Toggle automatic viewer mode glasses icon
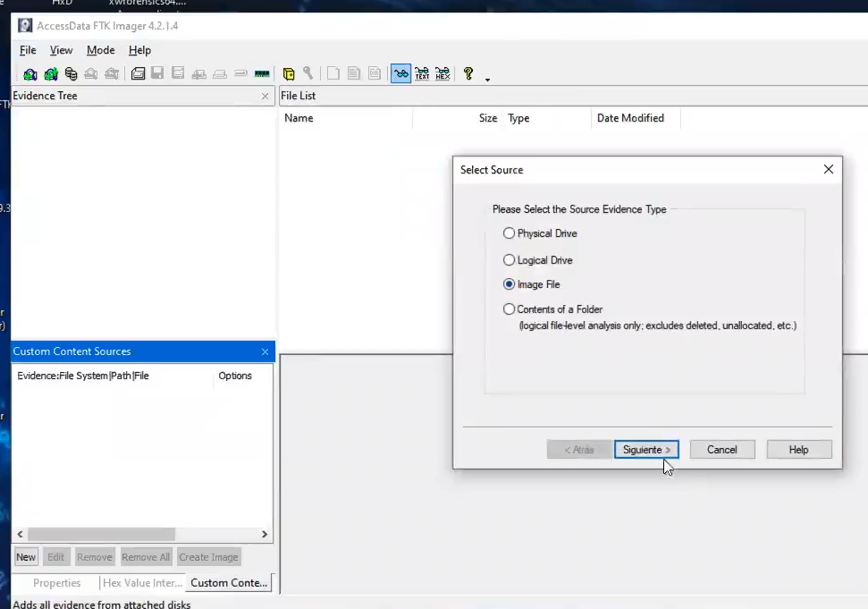This screenshot has height=609, width=868. (400, 73)
